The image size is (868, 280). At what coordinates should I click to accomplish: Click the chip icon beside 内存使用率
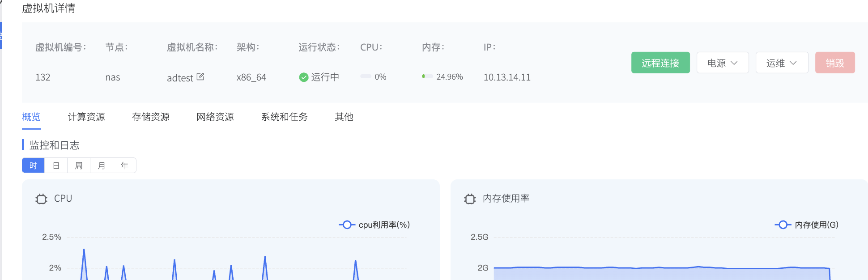click(x=470, y=199)
